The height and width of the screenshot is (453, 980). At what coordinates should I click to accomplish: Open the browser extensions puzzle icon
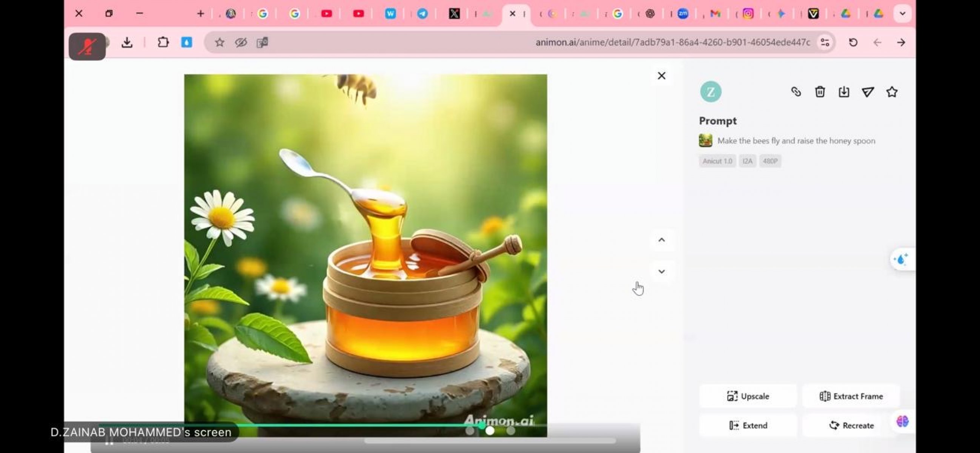[163, 42]
